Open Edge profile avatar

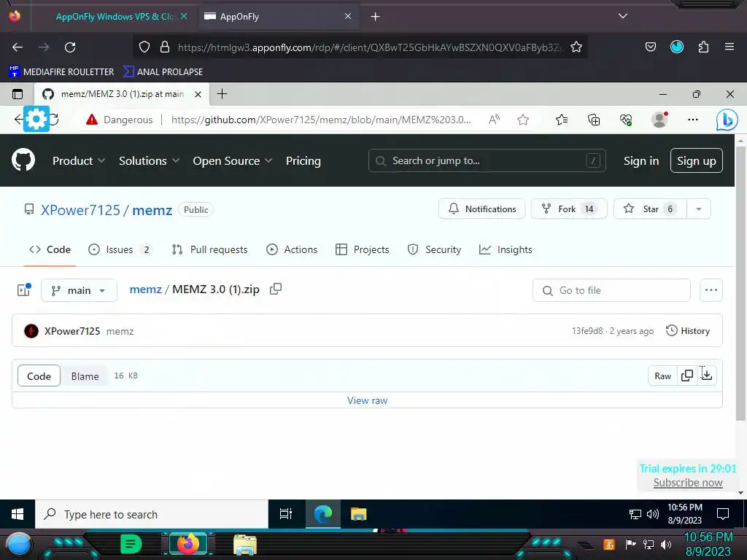(x=659, y=120)
